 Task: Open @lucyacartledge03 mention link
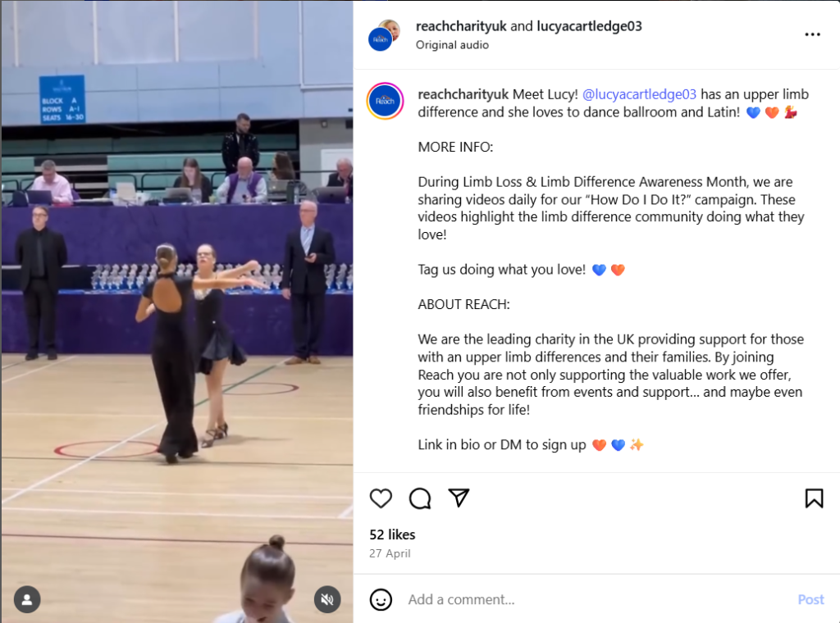click(639, 94)
